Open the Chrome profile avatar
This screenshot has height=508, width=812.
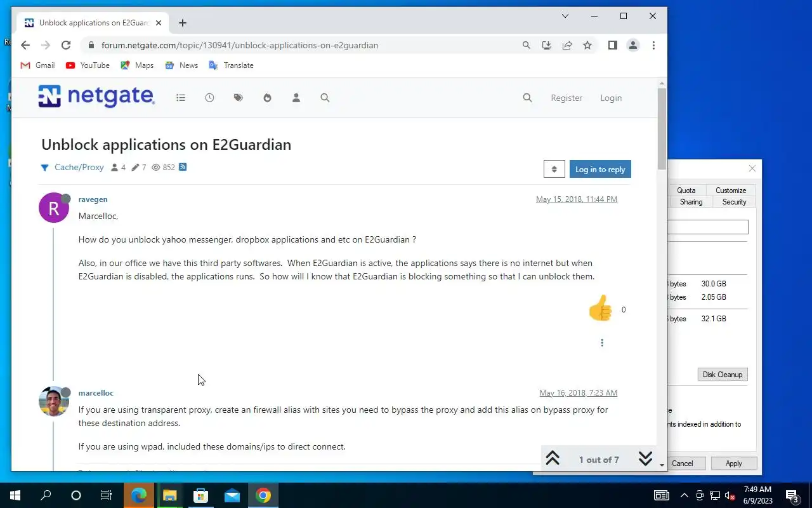632,45
